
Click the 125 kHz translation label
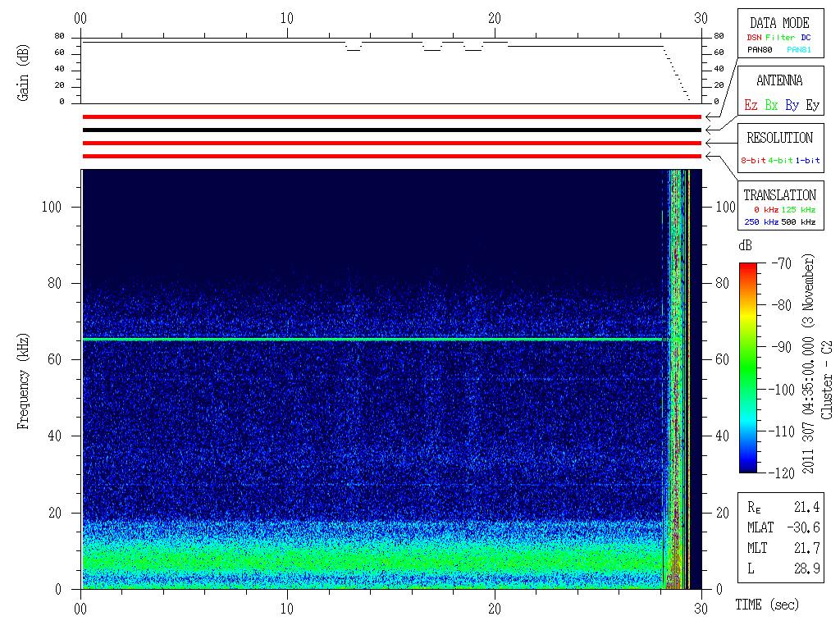799,210
